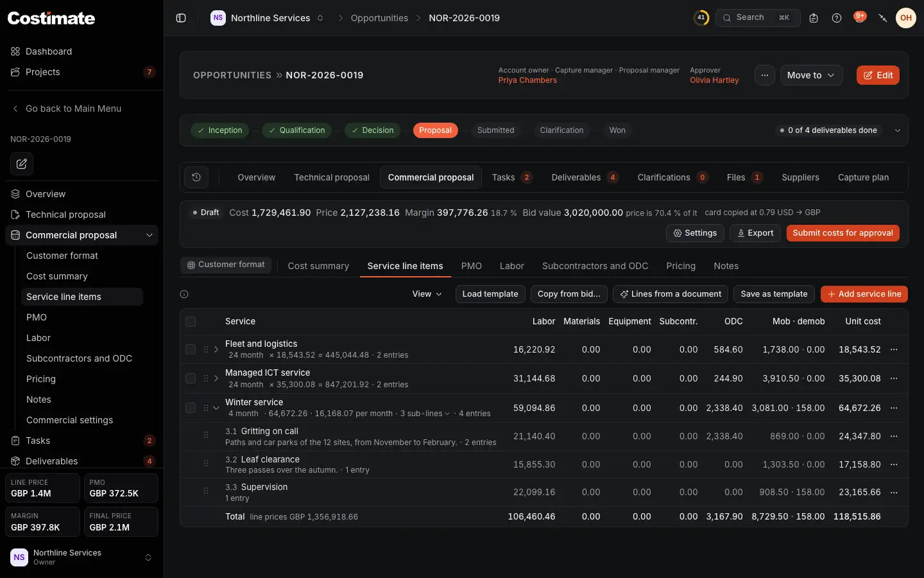This screenshot has height=578, width=924.
Task: Check the Fleet and logistics row checkbox
Action: tap(191, 349)
